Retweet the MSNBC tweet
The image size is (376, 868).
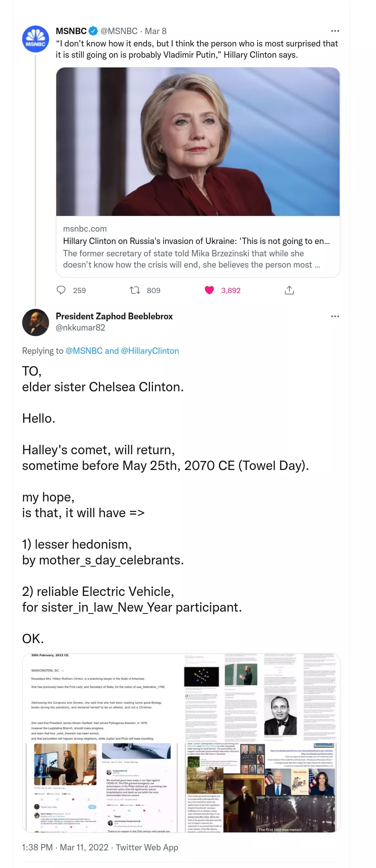[x=135, y=290]
